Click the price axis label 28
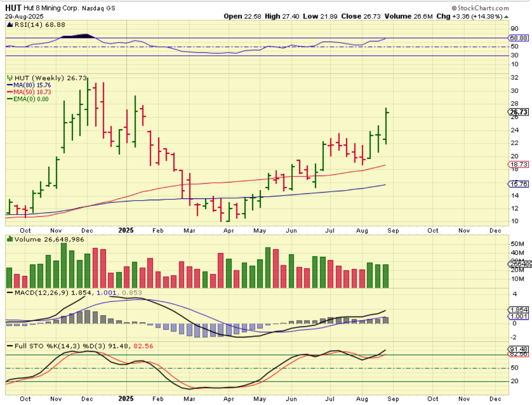Screen dimensions: 532x405 tap(515, 104)
